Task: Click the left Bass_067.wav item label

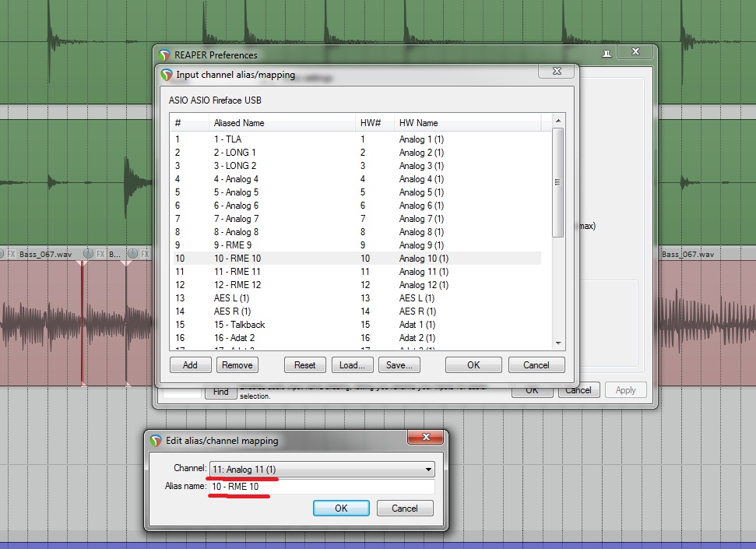Action: [45, 254]
